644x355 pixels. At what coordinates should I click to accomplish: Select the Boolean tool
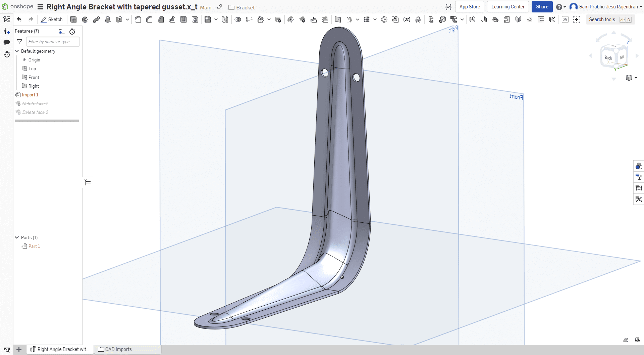238,20
